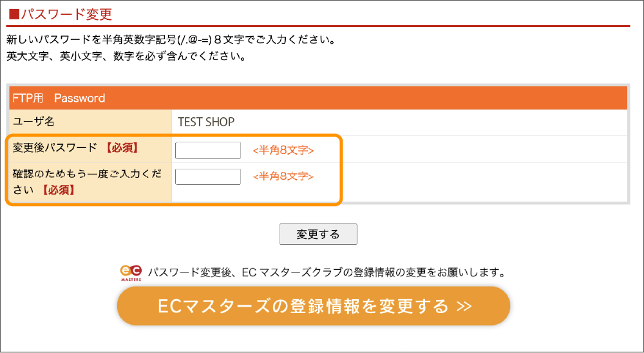Click <半角8文字> hint beside confirmation field
This screenshot has width=644, height=353.
click(x=283, y=176)
